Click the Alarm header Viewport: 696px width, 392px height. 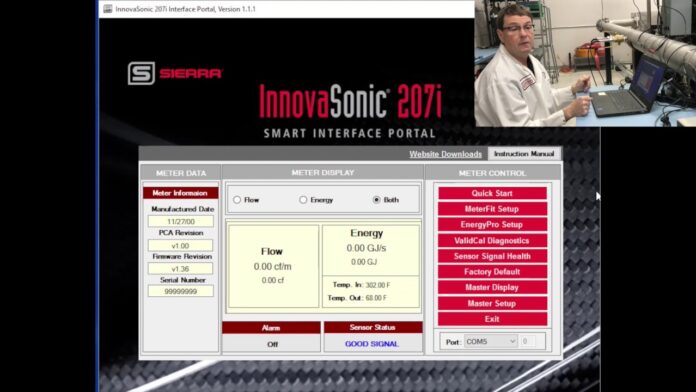coord(271,328)
